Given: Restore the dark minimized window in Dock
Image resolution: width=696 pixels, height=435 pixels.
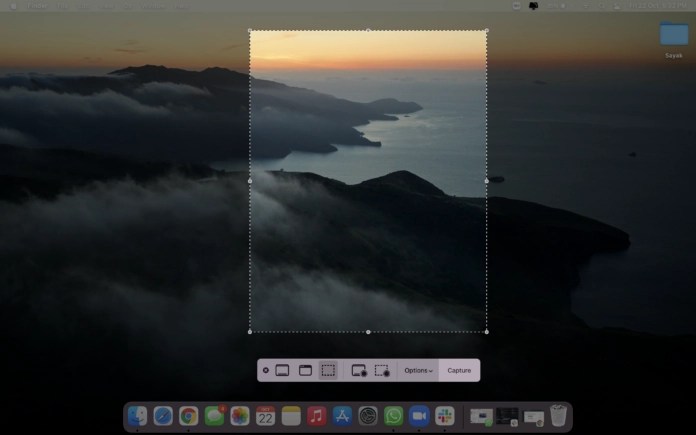Looking at the screenshot, I should pyautogui.click(x=507, y=417).
